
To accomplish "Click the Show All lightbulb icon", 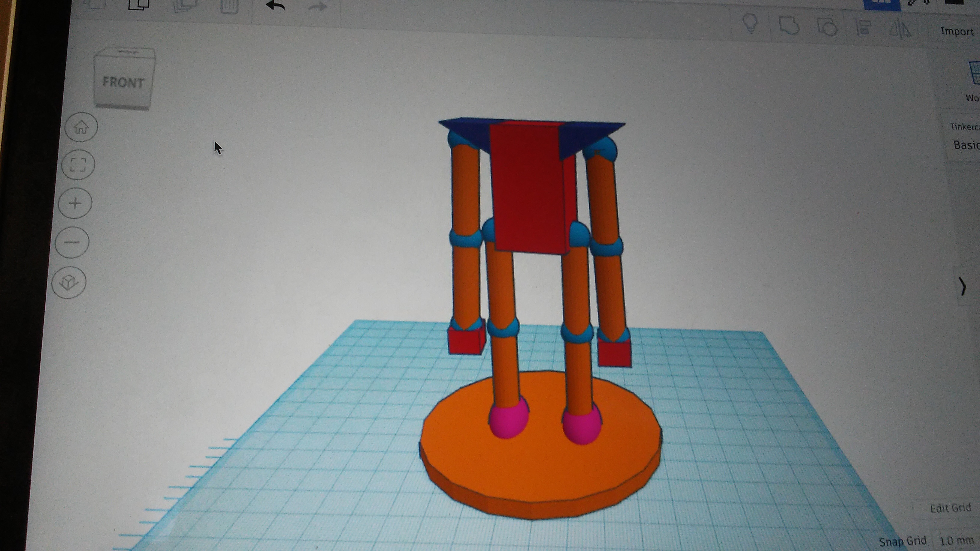I will (750, 24).
